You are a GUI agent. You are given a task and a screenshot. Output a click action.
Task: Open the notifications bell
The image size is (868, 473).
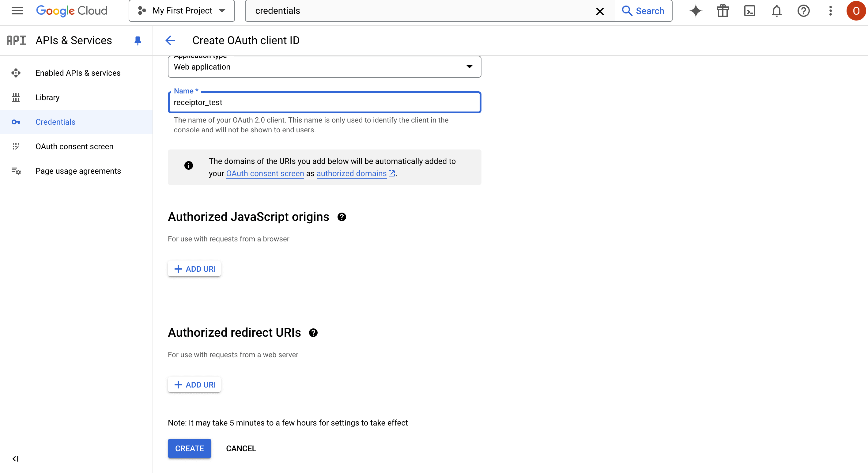777,11
